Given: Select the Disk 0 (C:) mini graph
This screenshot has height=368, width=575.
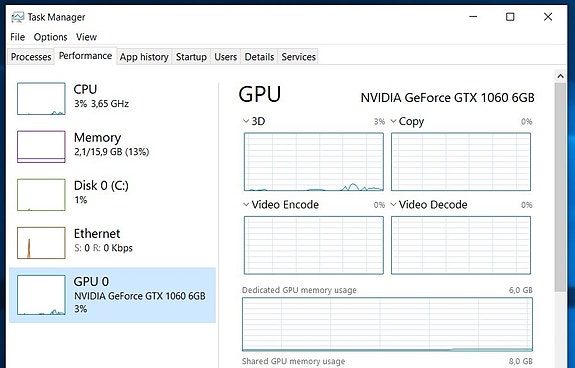Looking at the screenshot, I should point(41,195).
